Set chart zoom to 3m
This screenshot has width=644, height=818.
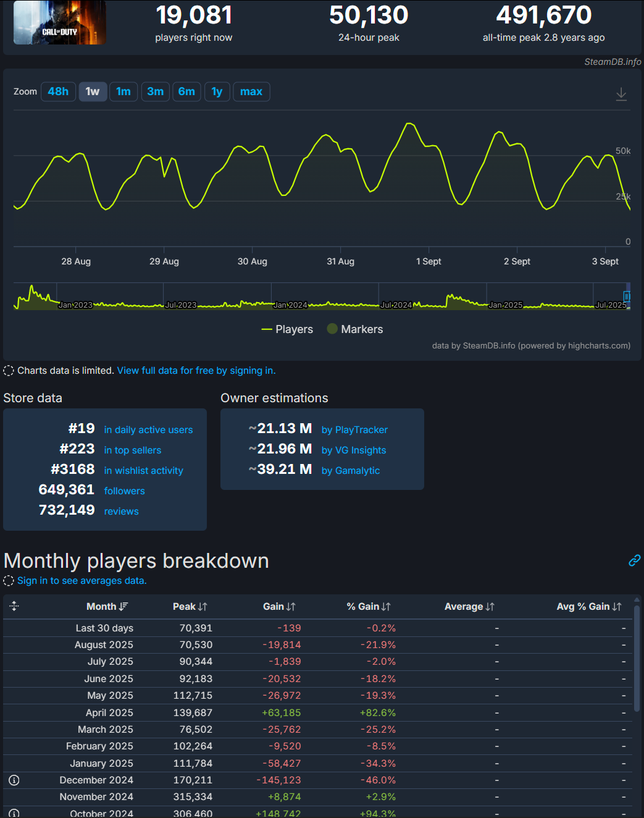(156, 91)
